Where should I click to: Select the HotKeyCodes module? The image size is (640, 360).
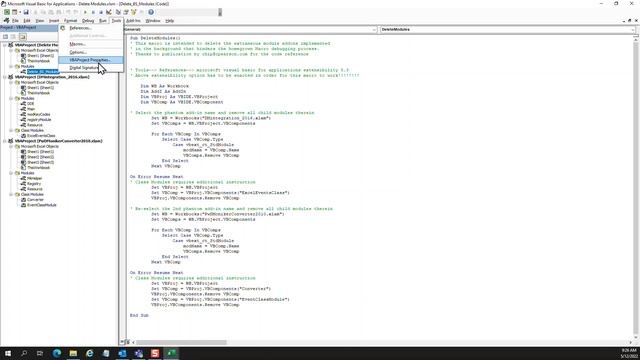tap(38, 114)
